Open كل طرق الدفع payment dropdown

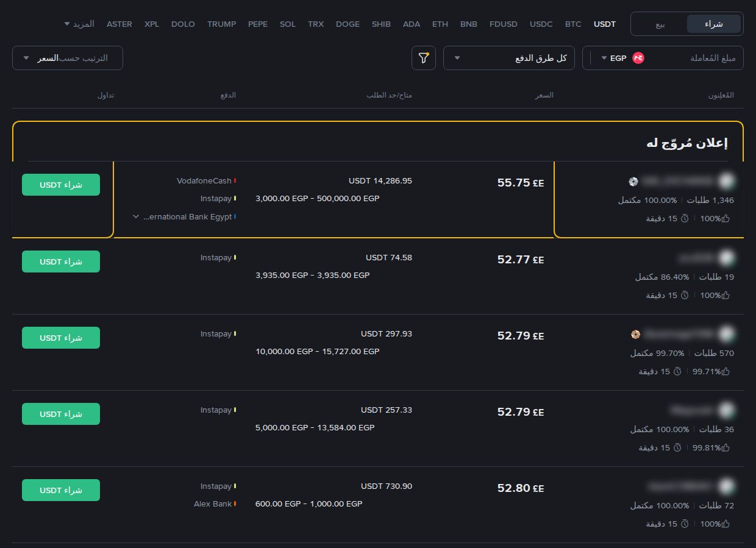point(508,58)
